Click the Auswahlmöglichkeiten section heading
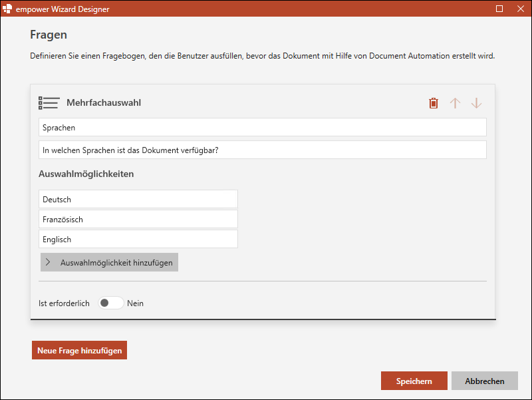The height and width of the screenshot is (400, 532). 86,174
